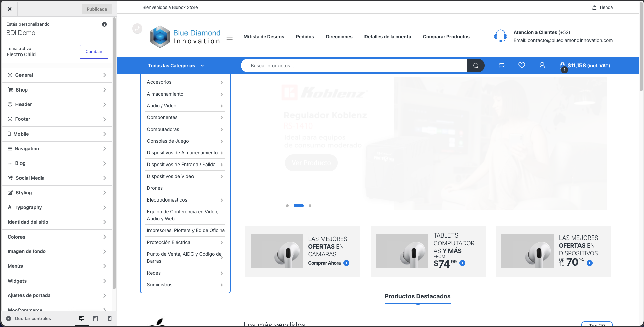The height and width of the screenshot is (327, 644).
Task: Open the Shop customizer section
Action: click(x=57, y=90)
